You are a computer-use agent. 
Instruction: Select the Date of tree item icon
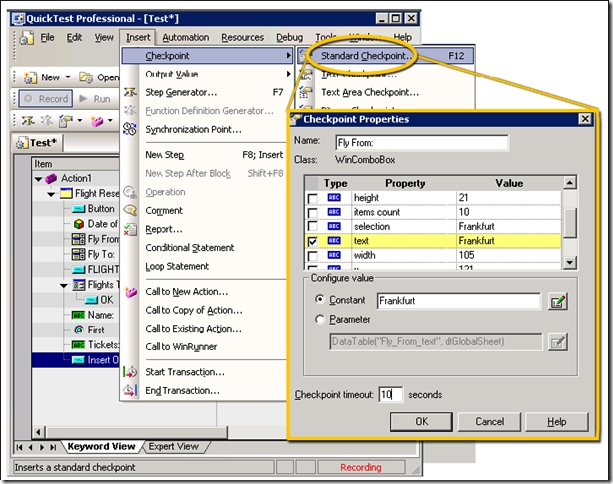pos(79,224)
